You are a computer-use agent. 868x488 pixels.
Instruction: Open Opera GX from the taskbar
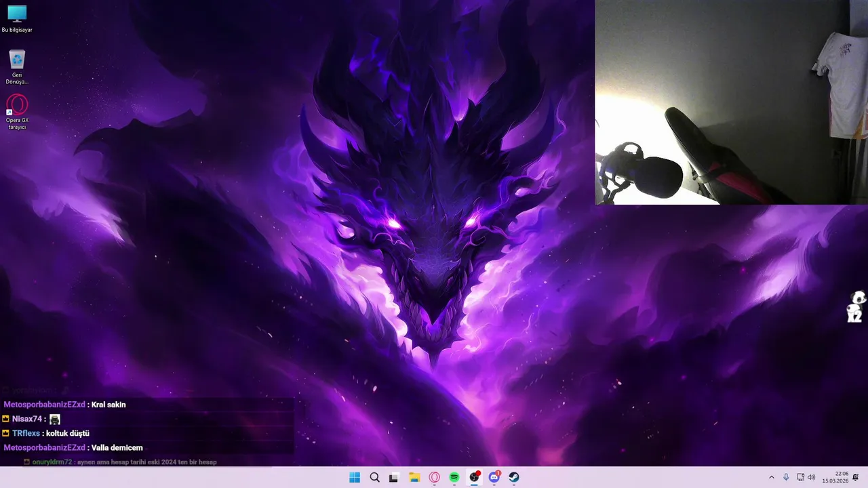[434, 477]
